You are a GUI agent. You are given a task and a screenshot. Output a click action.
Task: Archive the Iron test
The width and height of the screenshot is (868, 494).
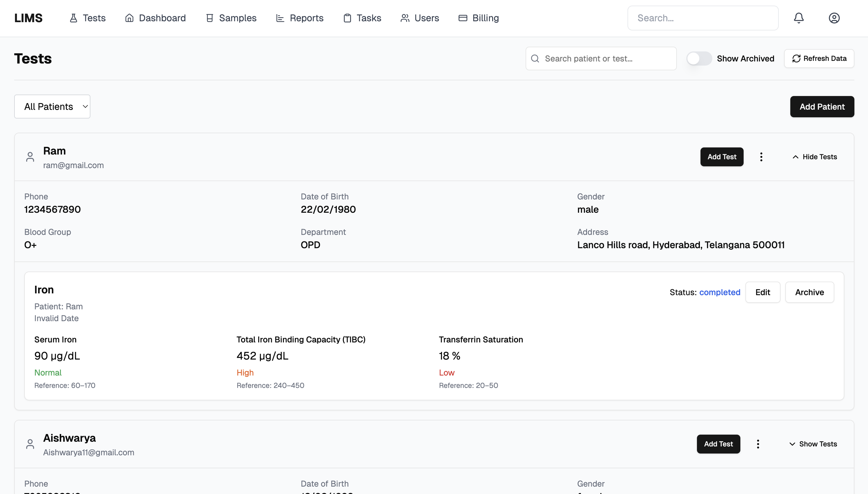coord(809,292)
